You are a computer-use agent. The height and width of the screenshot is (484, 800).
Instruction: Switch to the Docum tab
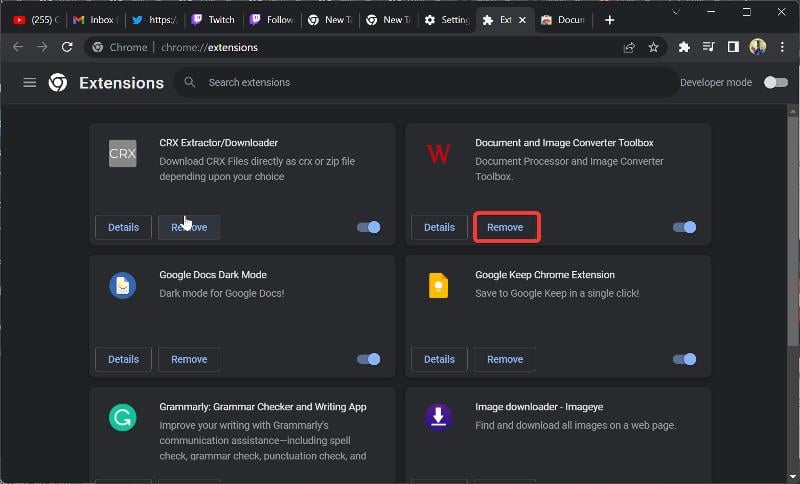563,20
